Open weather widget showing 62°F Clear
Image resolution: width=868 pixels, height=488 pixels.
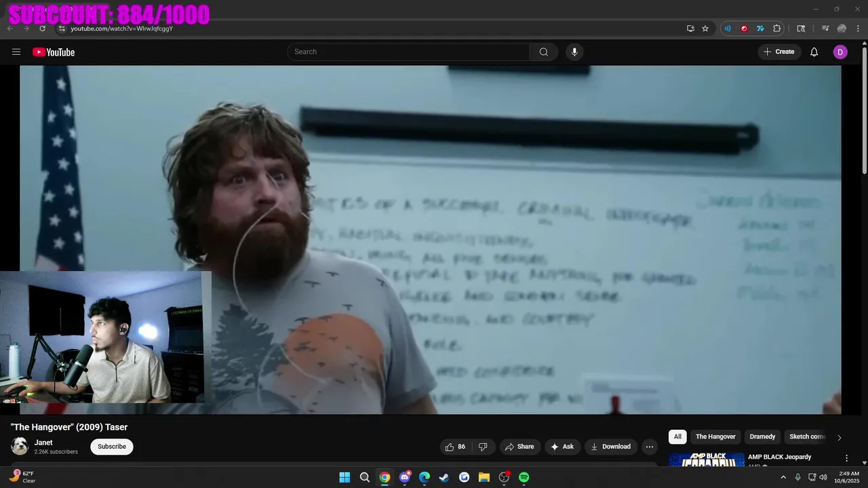point(22,477)
